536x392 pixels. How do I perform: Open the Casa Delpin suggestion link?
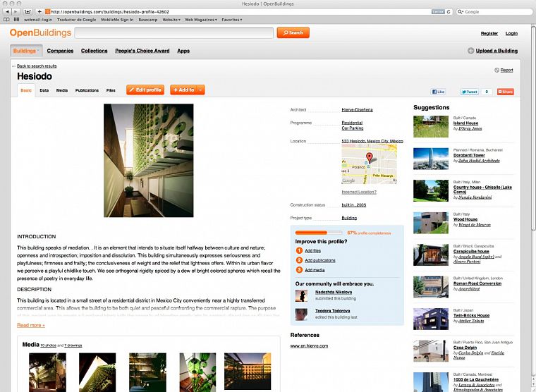465,347
